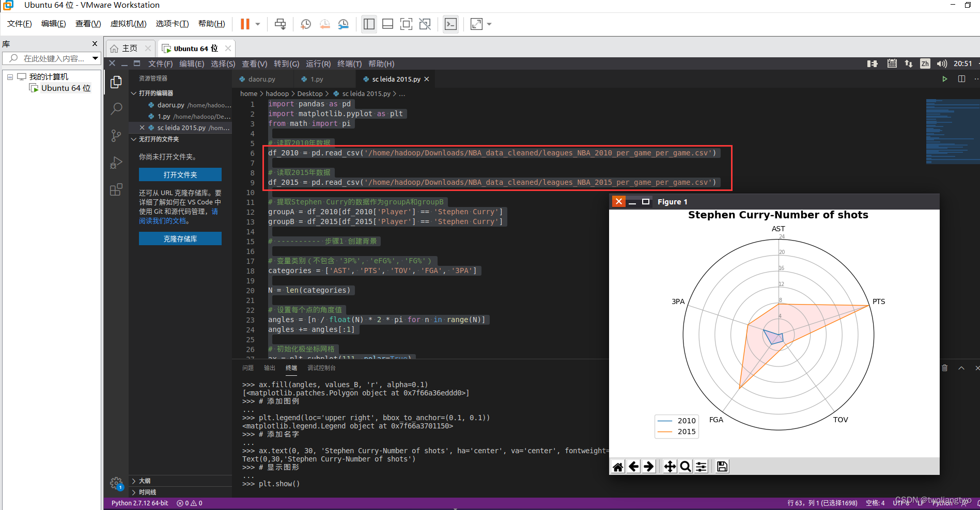
Task: Open the Extensions view in VS Code
Action: pyautogui.click(x=116, y=189)
